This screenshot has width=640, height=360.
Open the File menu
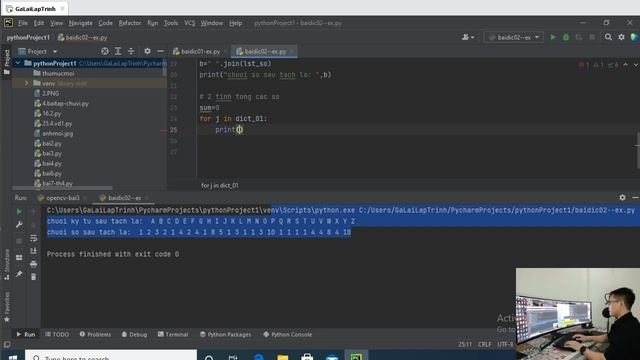tap(23, 23)
